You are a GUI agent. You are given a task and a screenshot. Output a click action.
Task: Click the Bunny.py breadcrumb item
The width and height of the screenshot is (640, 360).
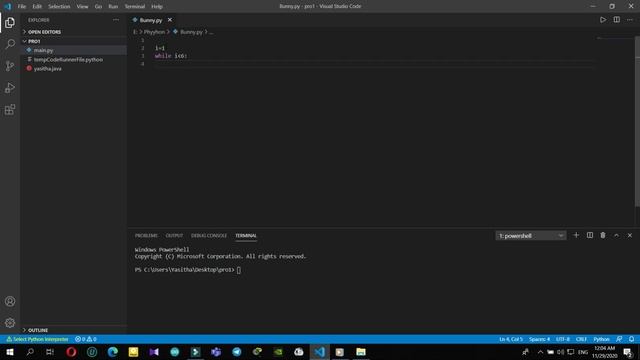coord(191,32)
